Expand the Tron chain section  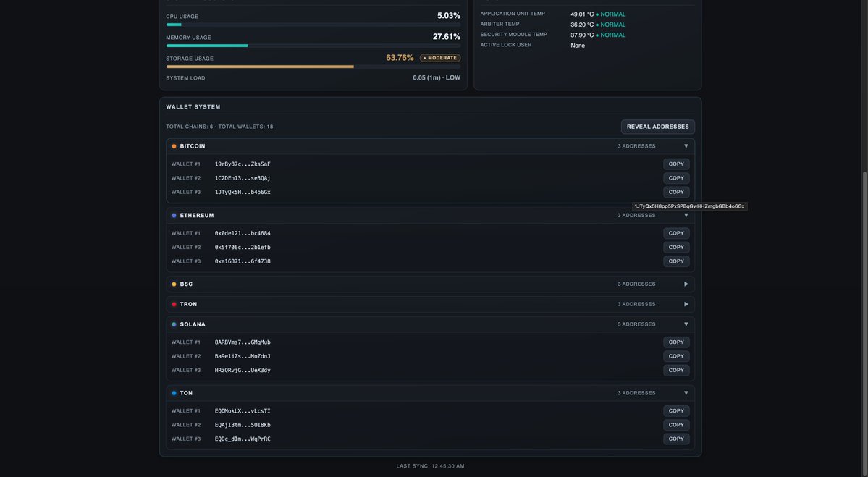coord(686,304)
